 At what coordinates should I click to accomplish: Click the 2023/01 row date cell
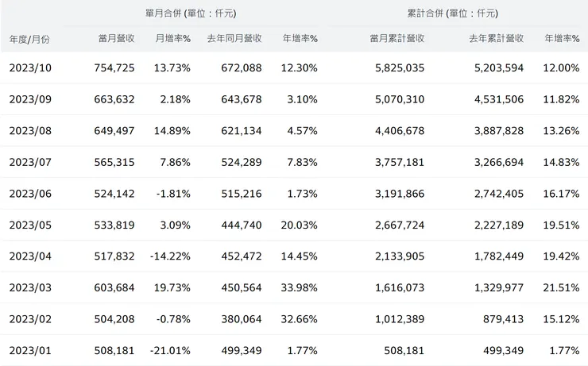coord(29,350)
